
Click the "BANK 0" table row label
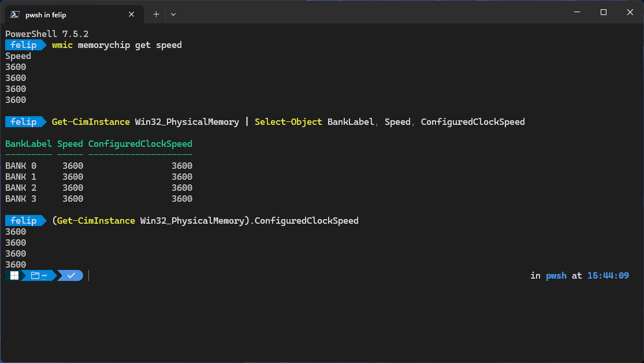click(x=21, y=166)
